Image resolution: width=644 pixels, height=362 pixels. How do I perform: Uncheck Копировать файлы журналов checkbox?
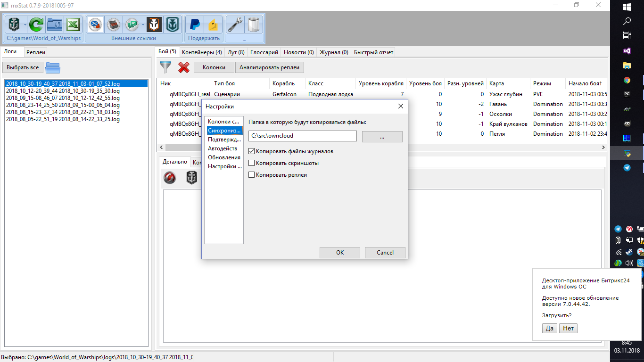(x=252, y=151)
